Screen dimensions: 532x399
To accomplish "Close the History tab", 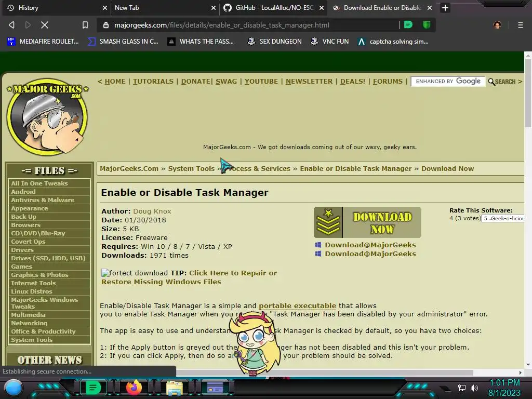I will 105,8.
